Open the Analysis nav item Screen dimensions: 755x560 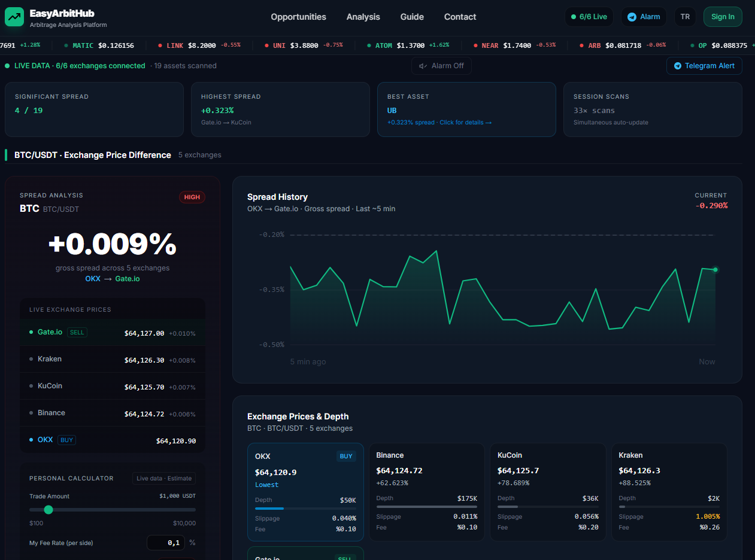363,17
